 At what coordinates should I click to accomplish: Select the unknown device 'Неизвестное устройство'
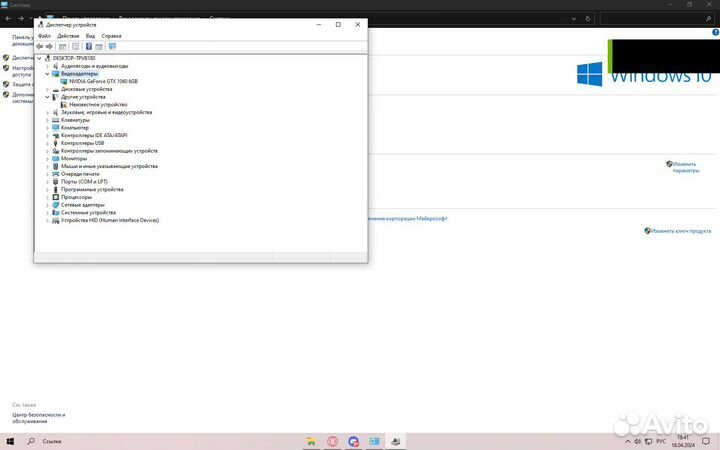pyautogui.click(x=97, y=104)
